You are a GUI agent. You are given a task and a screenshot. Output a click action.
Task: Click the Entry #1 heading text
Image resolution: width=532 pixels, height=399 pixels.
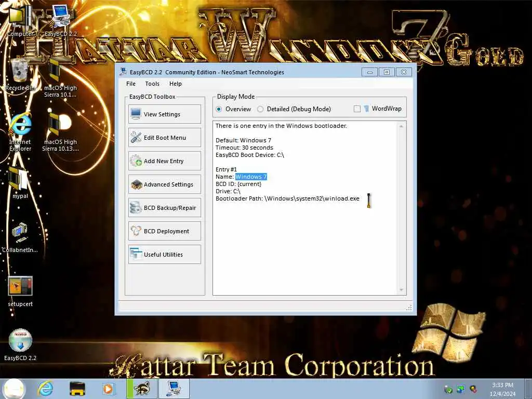[226, 169]
